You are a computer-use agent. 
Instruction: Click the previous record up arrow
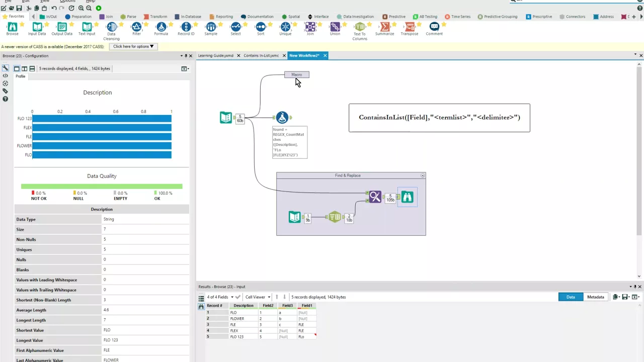click(277, 297)
